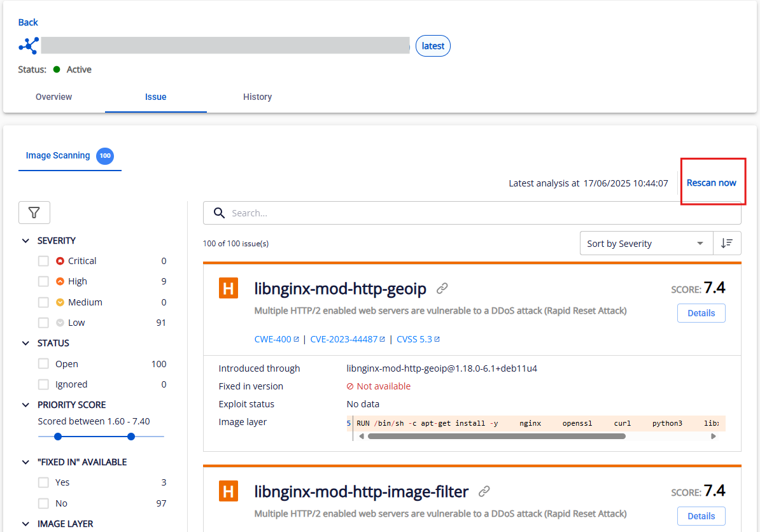Click the libnginx-mod-http-image-filter issue title
The width and height of the screenshot is (760, 532).
click(x=362, y=492)
